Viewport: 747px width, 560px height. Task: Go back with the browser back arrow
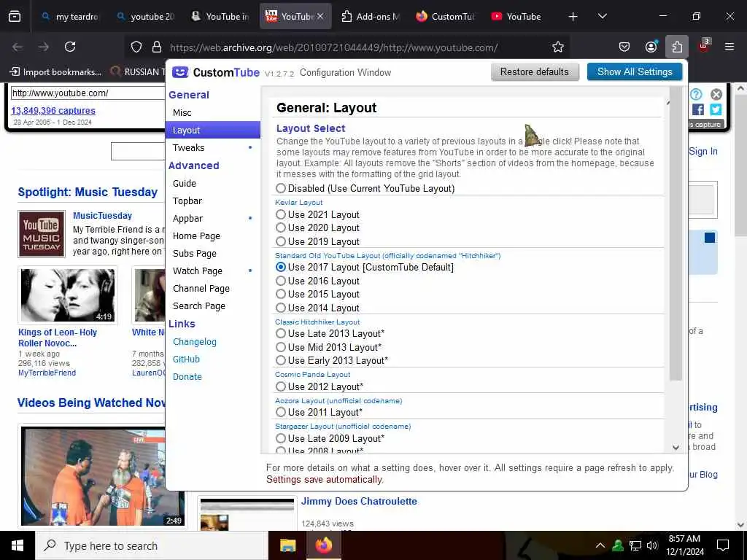pos(18,47)
